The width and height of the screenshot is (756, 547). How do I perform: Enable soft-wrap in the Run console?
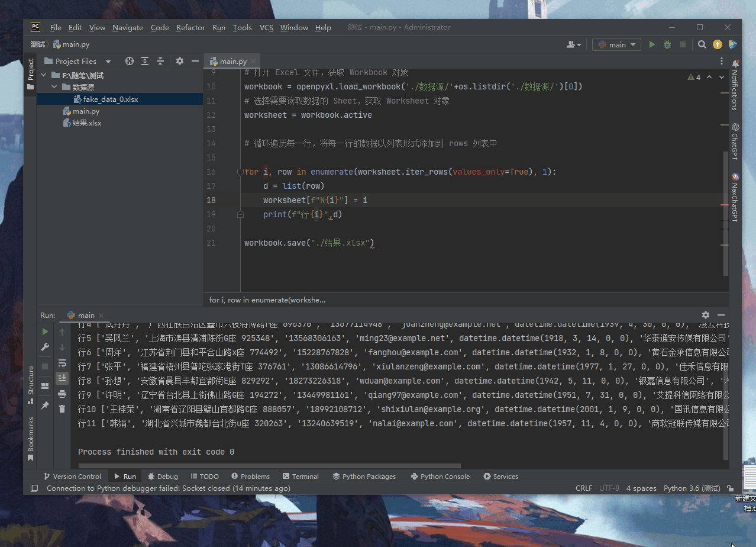point(62,363)
